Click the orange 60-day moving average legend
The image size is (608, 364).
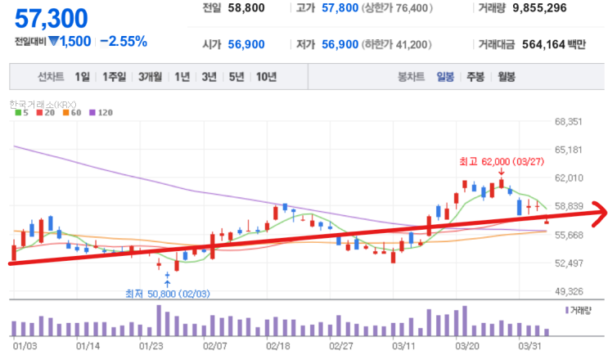[x=72, y=113]
